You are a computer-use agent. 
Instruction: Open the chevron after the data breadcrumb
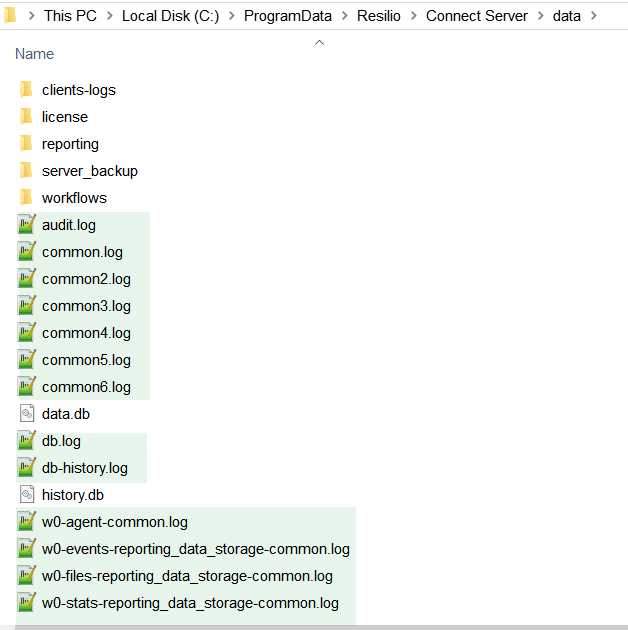(594, 16)
